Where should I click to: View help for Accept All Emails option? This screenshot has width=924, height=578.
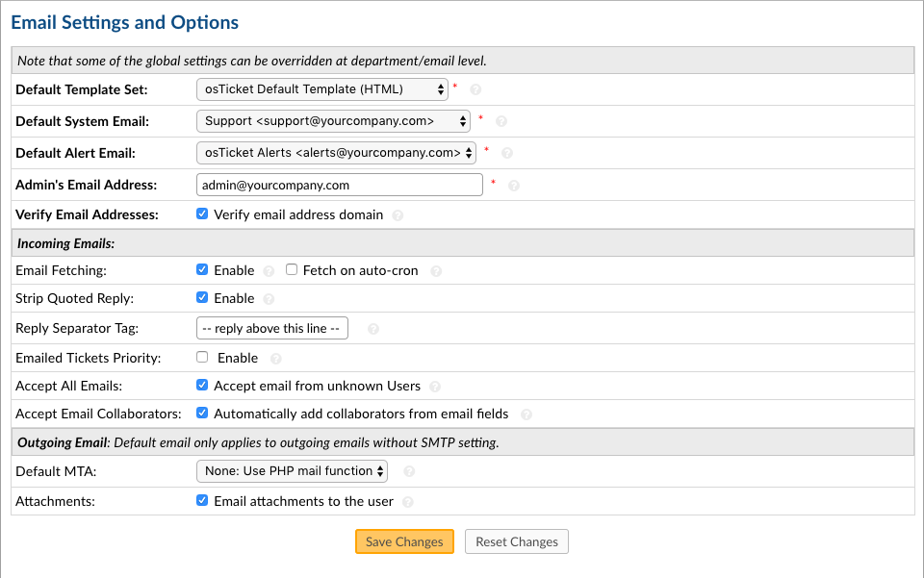(x=435, y=386)
